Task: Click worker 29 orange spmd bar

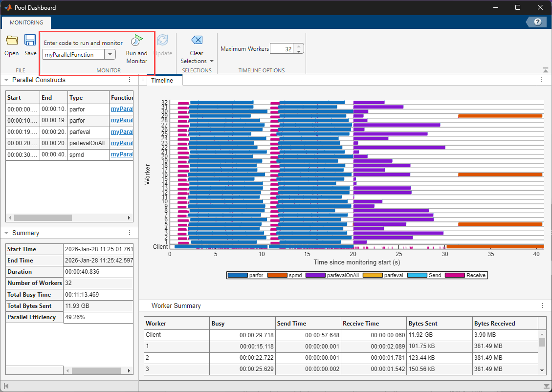Action: point(500,116)
